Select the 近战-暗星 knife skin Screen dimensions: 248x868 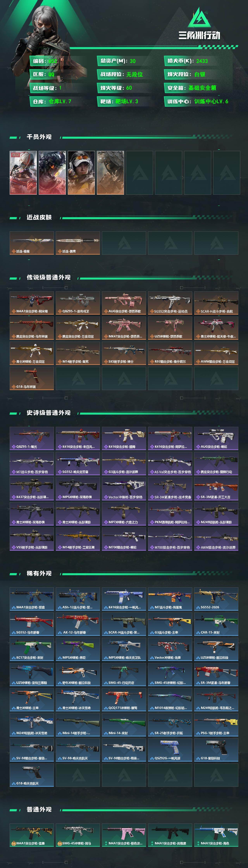coord(32,243)
